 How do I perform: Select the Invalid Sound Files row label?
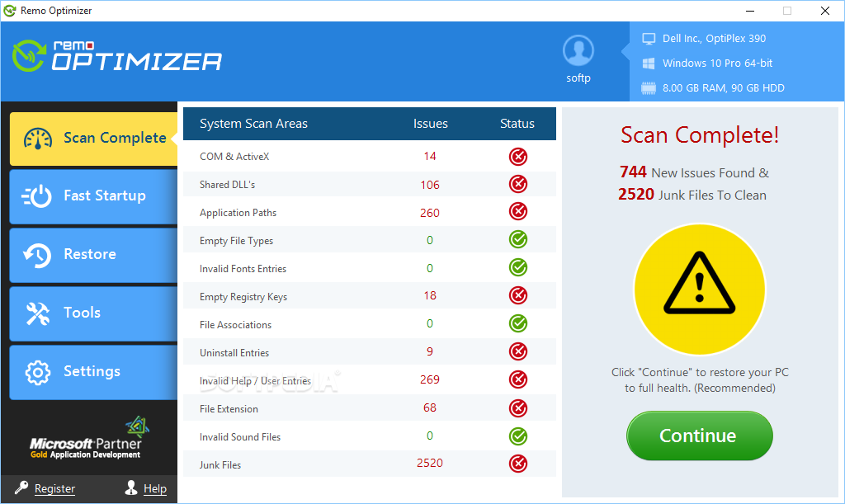[x=240, y=436]
